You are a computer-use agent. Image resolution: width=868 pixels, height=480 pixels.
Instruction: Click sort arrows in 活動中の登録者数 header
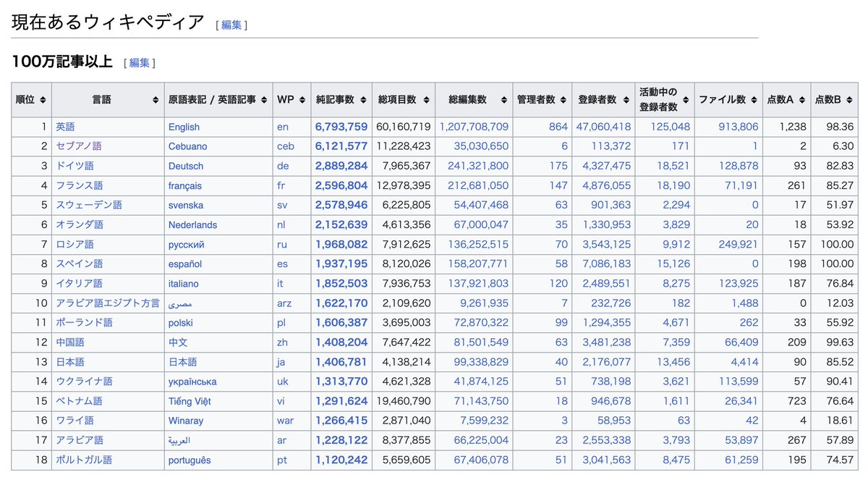[x=685, y=100]
